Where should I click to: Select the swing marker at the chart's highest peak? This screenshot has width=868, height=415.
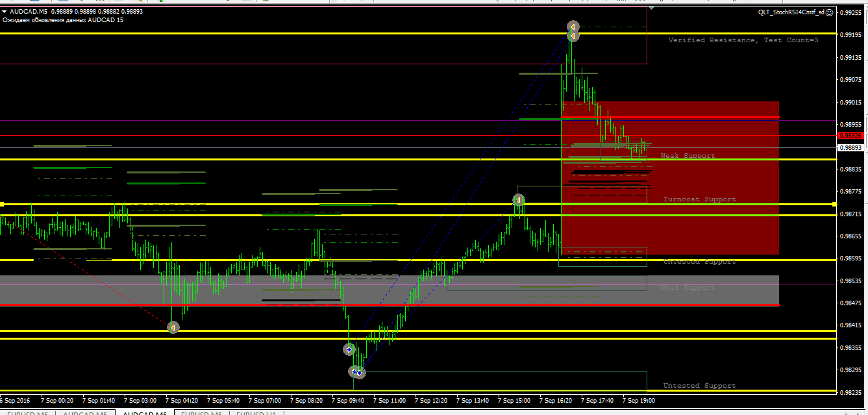coord(573,27)
